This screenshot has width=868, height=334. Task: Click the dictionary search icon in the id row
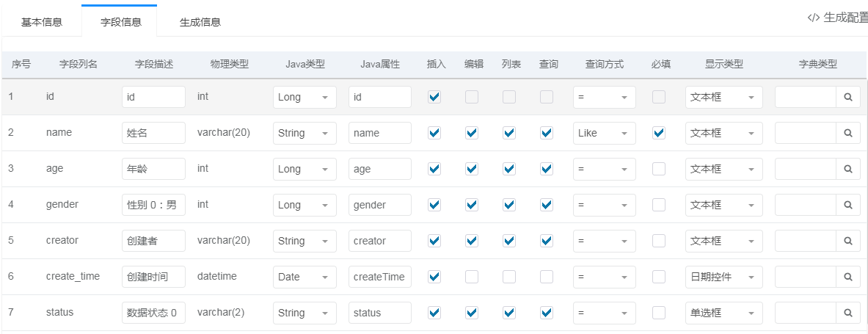click(x=847, y=97)
